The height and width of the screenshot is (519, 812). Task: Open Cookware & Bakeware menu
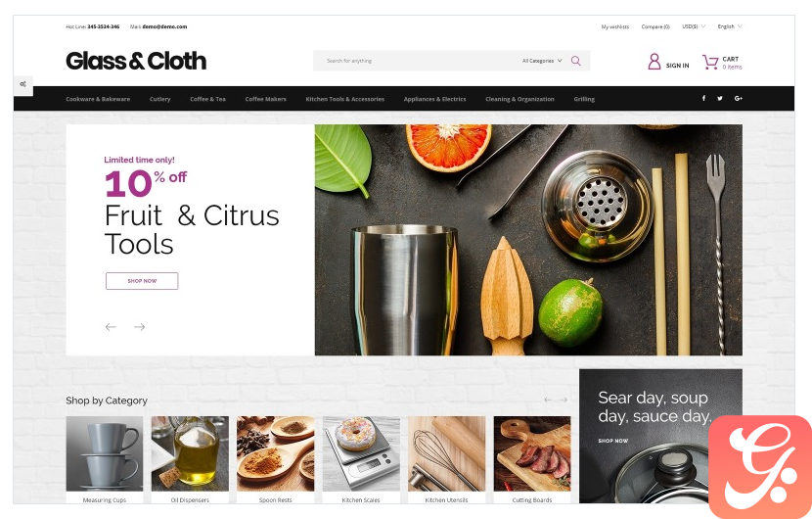[98, 99]
